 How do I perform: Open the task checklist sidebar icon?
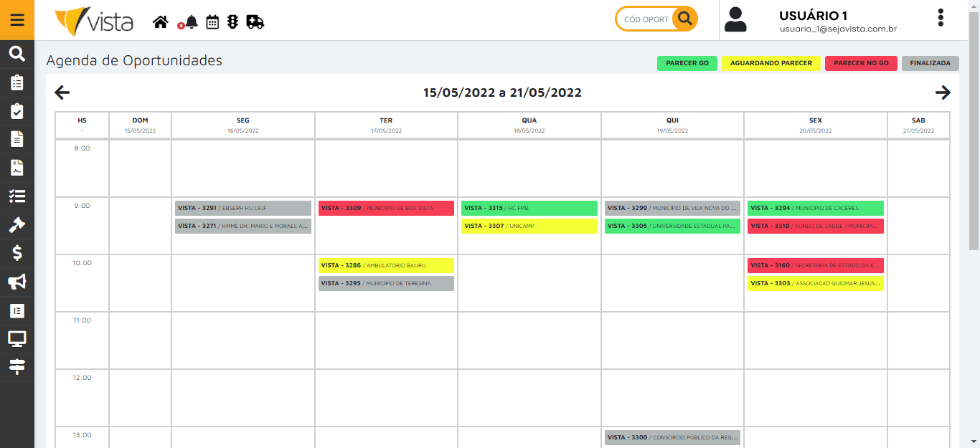[x=17, y=196]
